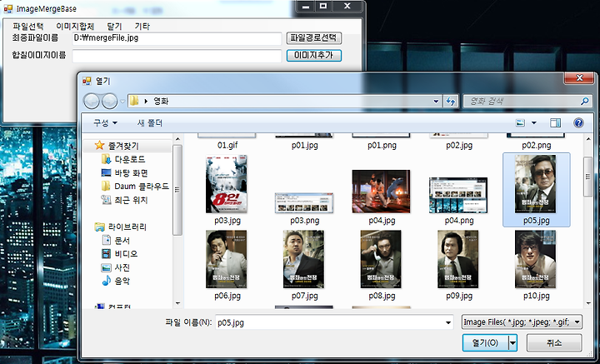Click the 닫기 menu in ImageMergeBase
Screen dimensions: 600x364
pyautogui.click(x=114, y=27)
